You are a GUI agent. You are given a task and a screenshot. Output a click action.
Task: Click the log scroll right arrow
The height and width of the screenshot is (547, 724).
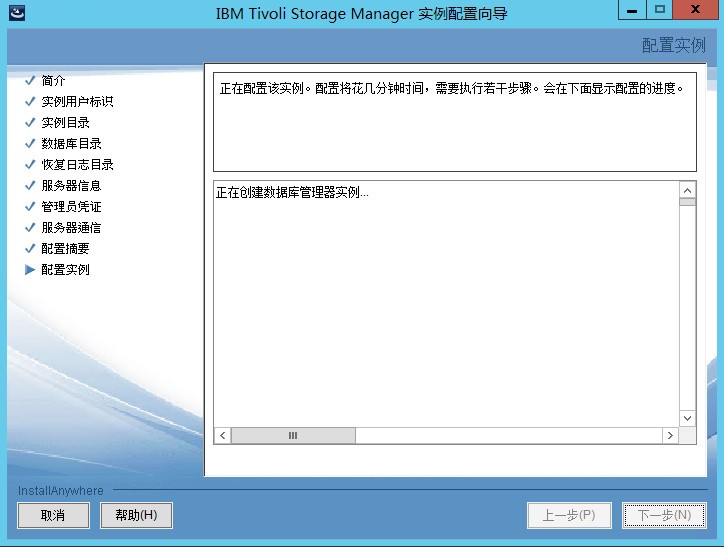[670, 435]
